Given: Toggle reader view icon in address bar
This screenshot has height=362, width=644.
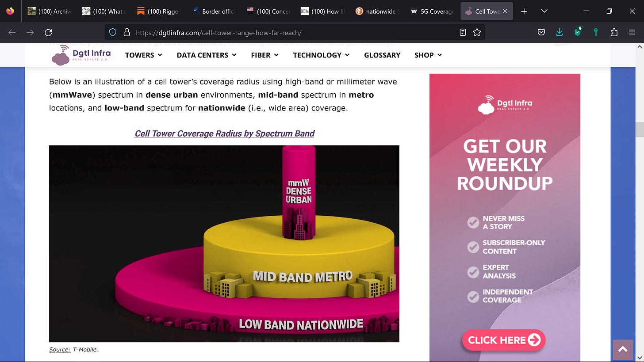Looking at the screenshot, I should [x=463, y=32].
